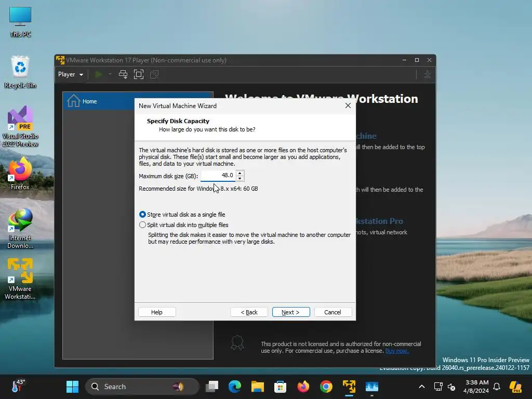Close the VMware Workstation Player window
532x399 pixels.
coord(430,60)
